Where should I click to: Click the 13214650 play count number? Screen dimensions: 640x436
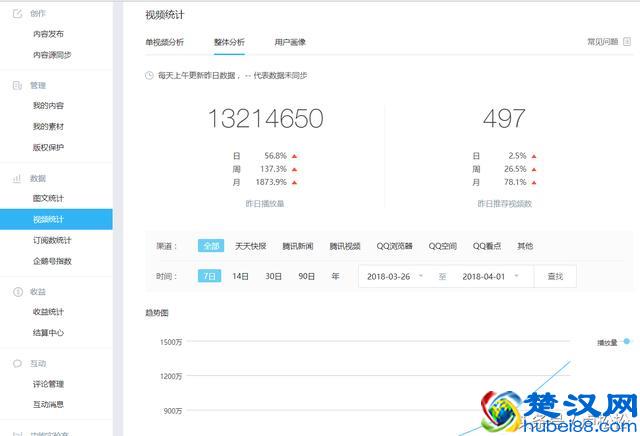(x=266, y=118)
